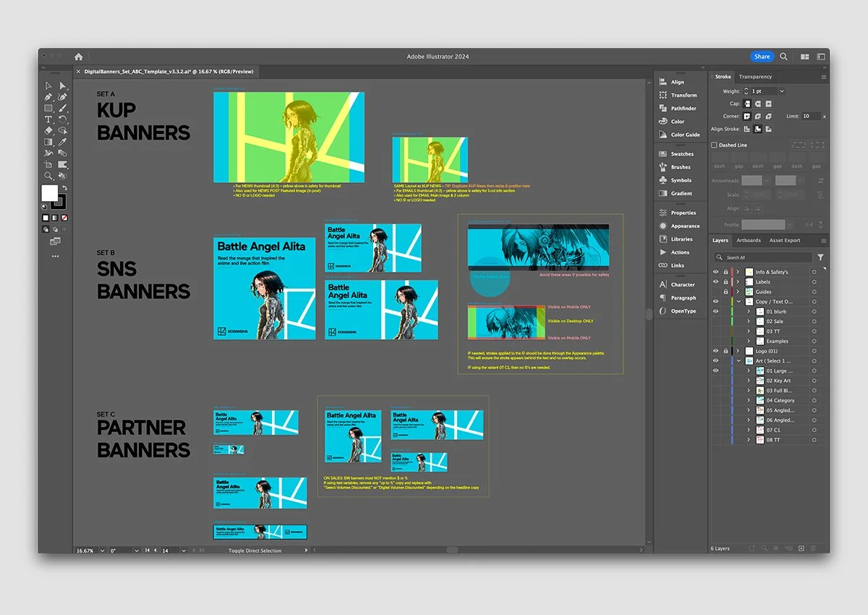This screenshot has height=615, width=868.
Task: Hide the Info & Safety's layer
Action: tap(716, 272)
